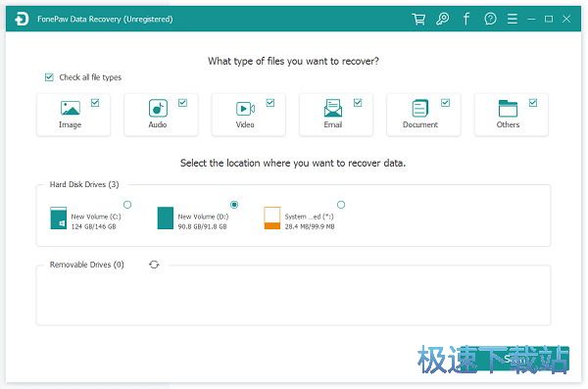Select the New Volume (C:) radio button
The height and width of the screenshot is (389, 588).
127,205
